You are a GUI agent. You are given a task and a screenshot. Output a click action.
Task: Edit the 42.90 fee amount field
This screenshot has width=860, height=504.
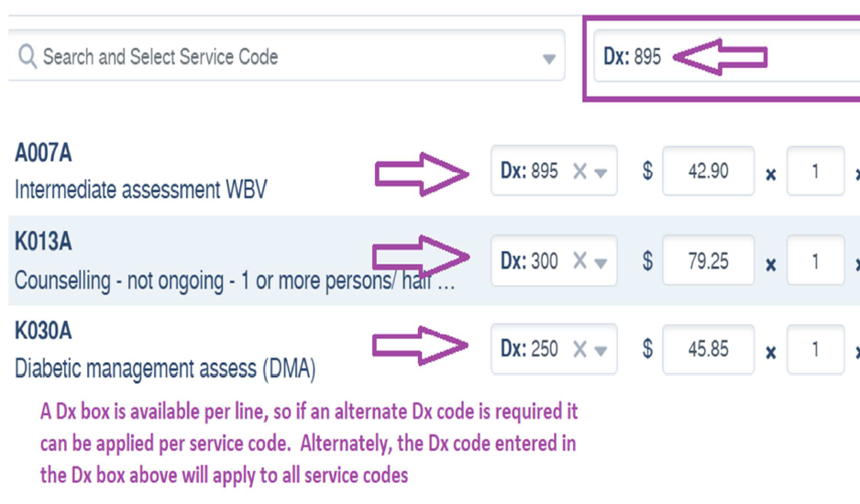click(708, 170)
